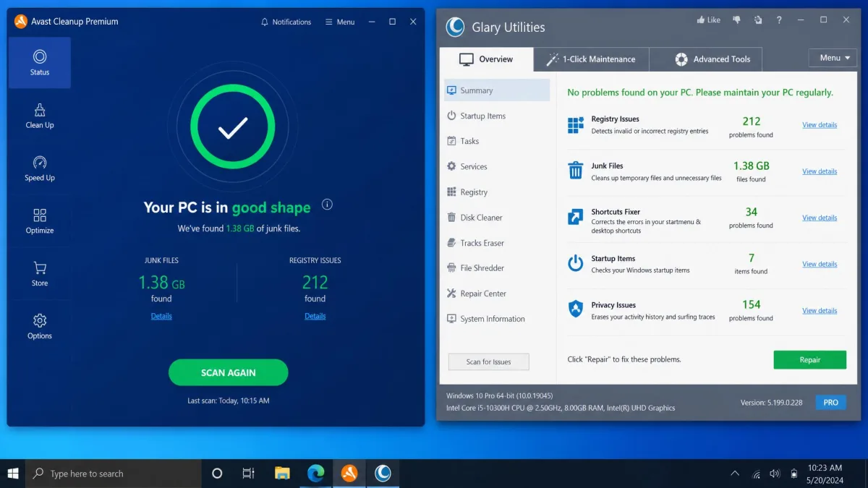Open the volume control in system tray

775,474
